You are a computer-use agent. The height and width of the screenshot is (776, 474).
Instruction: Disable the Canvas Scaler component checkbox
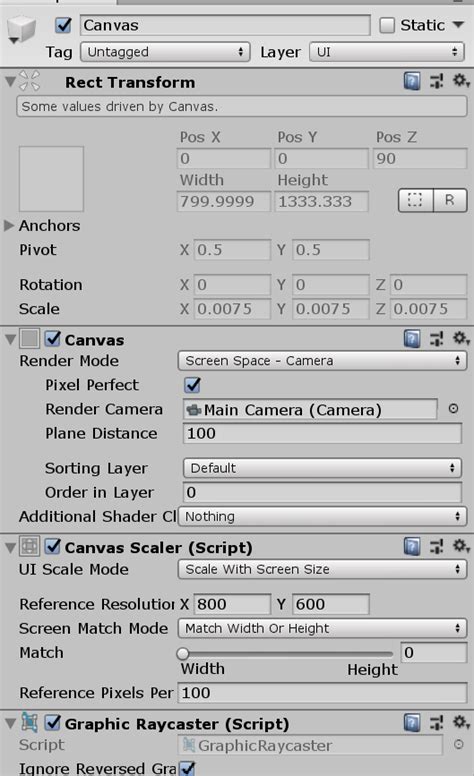tap(53, 547)
